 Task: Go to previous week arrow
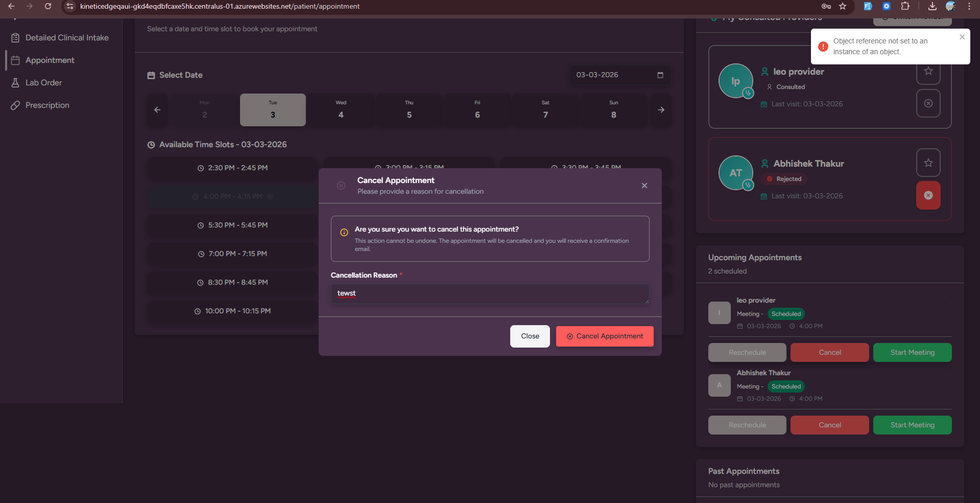(157, 110)
